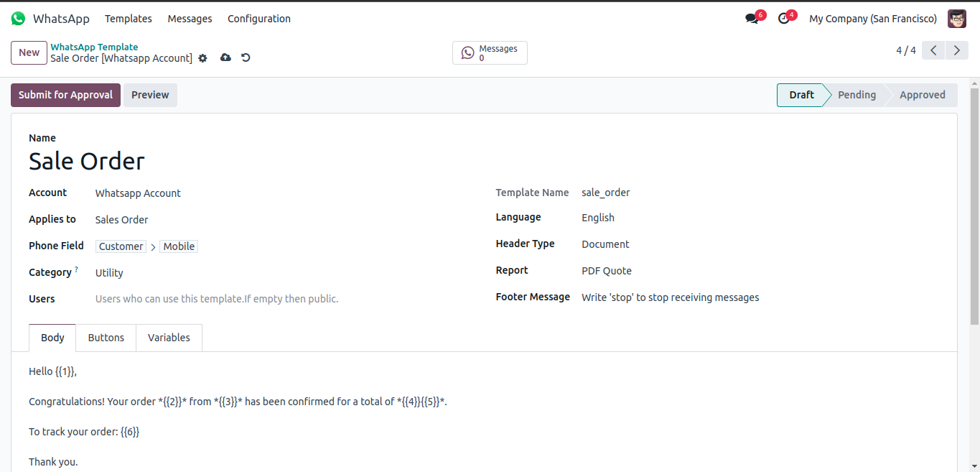This screenshot has height=472, width=980.
Task: Open the Category dropdown showing Utility
Action: pos(215,273)
